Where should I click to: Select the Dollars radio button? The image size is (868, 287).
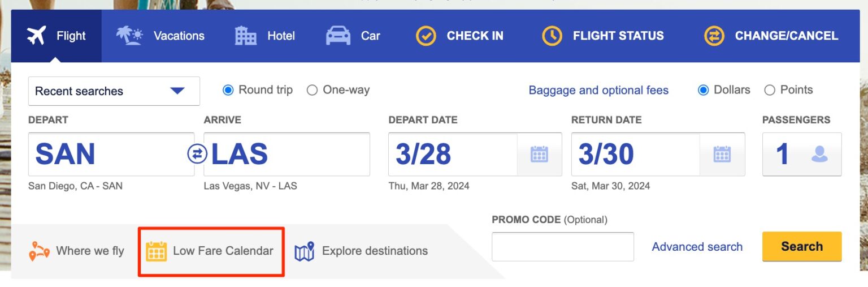pos(704,90)
